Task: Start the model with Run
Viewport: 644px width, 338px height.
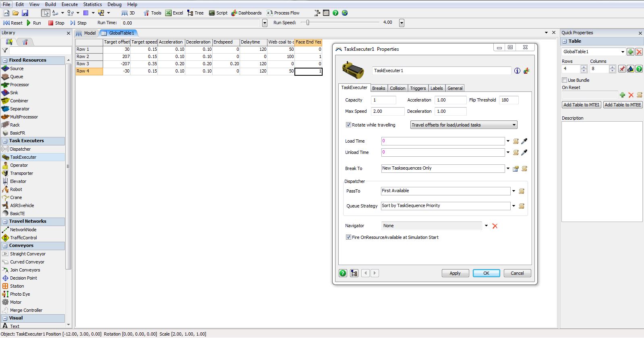Action: [x=34, y=23]
